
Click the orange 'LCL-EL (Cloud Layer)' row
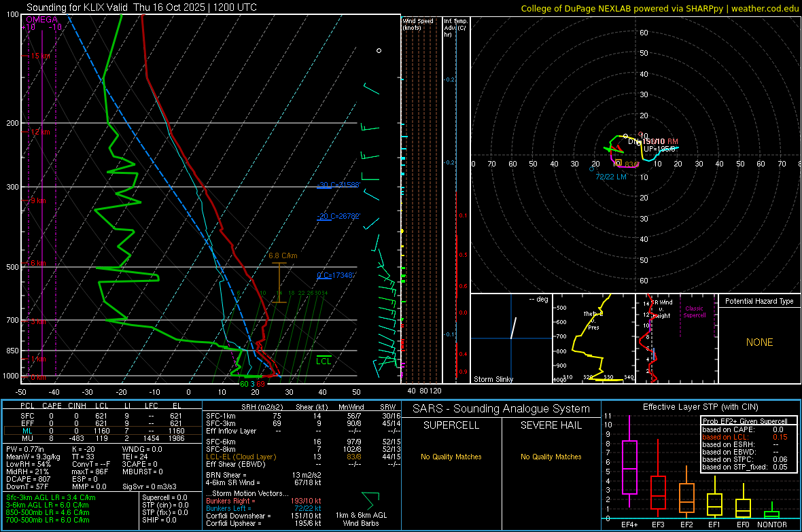[x=303, y=457]
